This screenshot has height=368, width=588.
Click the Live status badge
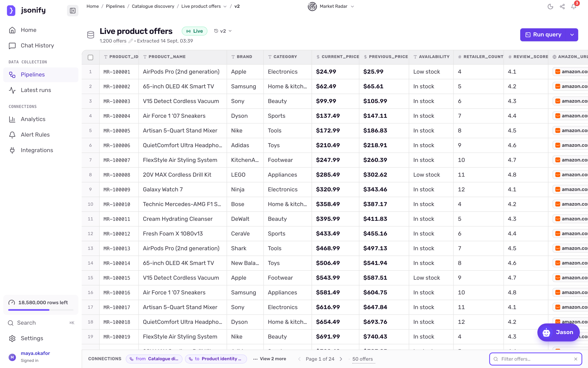click(x=194, y=31)
